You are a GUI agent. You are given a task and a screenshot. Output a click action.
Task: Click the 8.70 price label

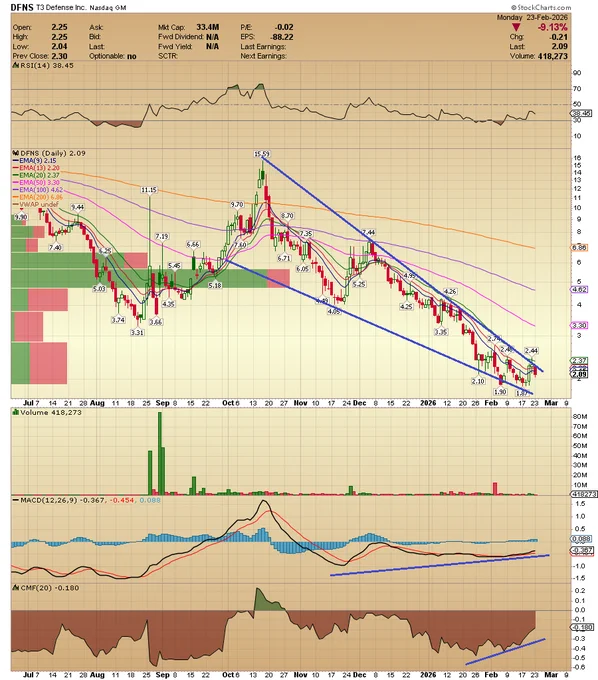click(287, 216)
